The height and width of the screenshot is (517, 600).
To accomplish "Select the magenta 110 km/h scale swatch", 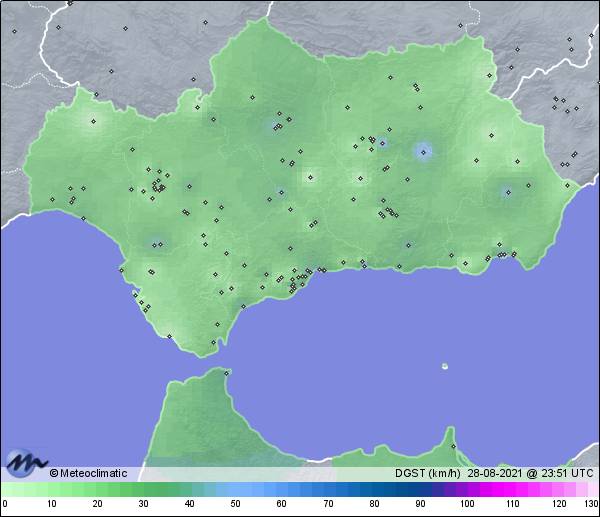I will 512,489.
